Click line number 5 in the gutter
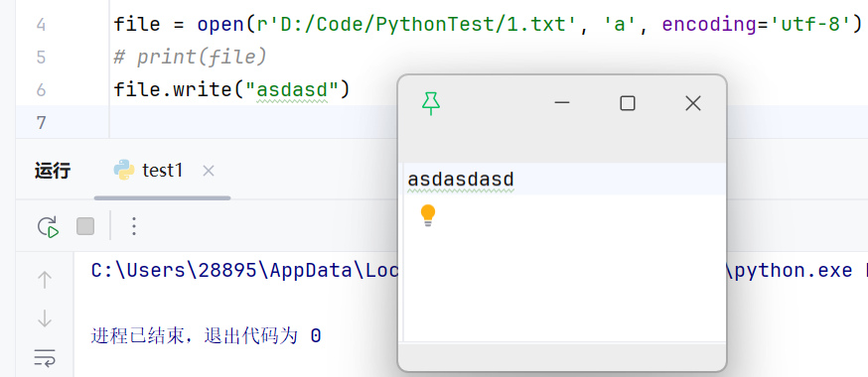This screenshot has width=868, height=377. tap(41, 57)
